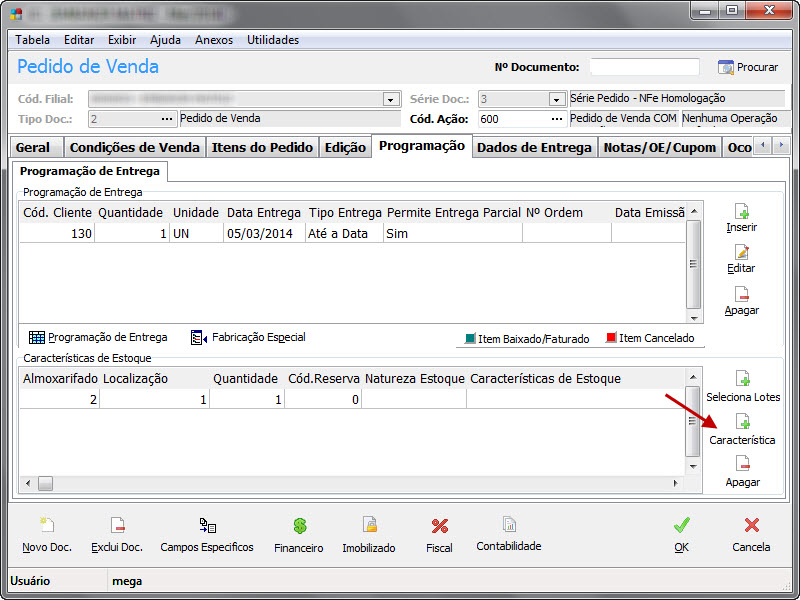Viewport: 800px width, 600px height.
Task: Click the Nº Documento input field
Action: point(644,67)
